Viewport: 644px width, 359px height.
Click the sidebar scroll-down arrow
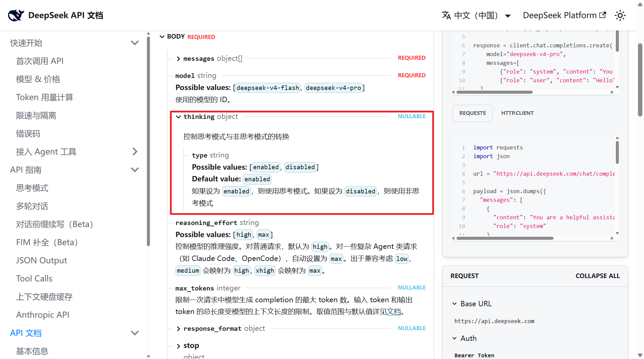(148, 356)
